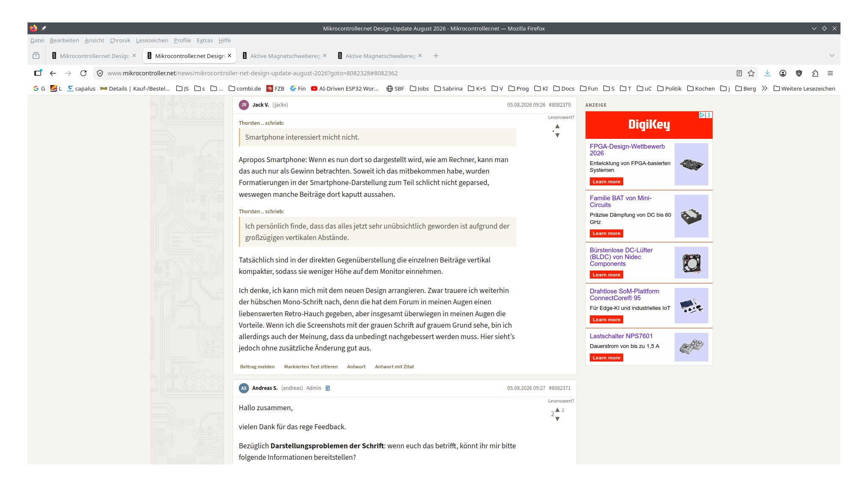The image size is (868, 497).
Task: Open the SBF bookmark
Action: [395, 88]
